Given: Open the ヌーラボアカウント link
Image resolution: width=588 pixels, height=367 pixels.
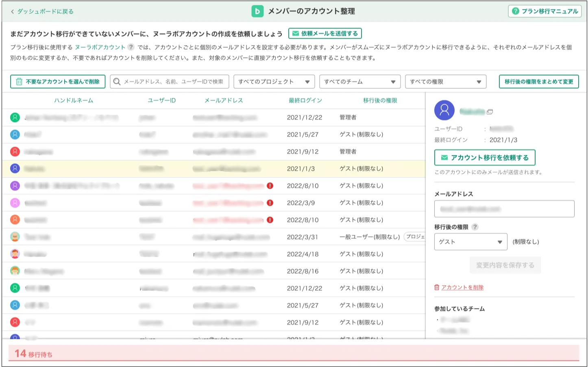Looking at the screenshot, I should coord(100,47).
